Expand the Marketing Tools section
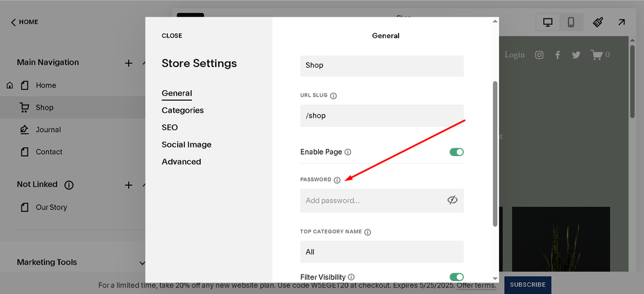 pyautogui.click(x=142, y=263)
